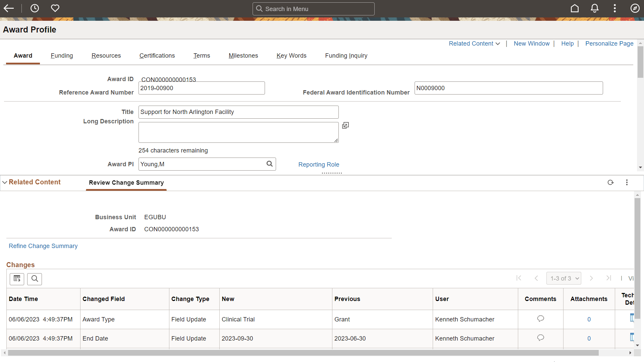This screenshot has height=362, width=644.
Task: Go back using the back arrow
Action: 9,8
